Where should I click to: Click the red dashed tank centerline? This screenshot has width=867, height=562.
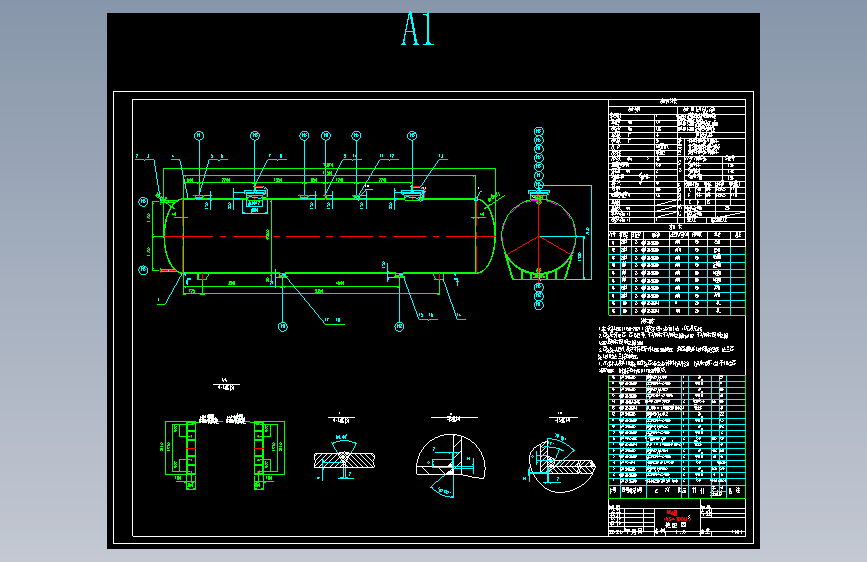(330, 237)
